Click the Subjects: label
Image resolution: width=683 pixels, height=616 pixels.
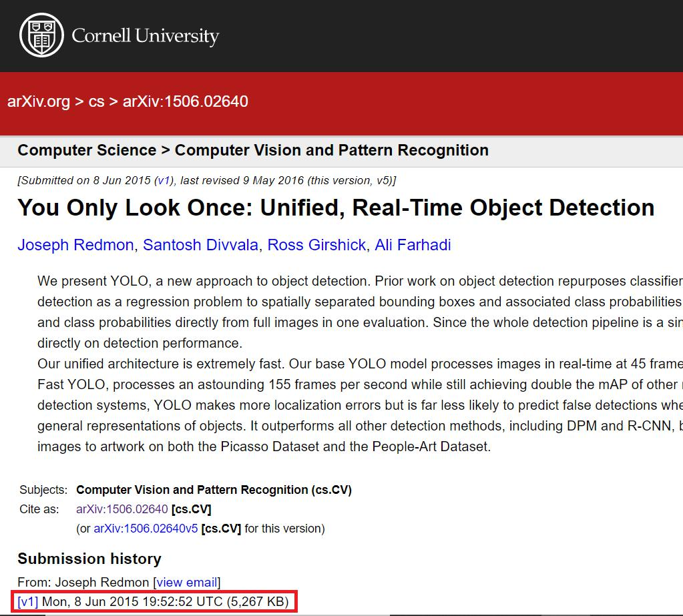pyautogui.click(x=43, y=490)
